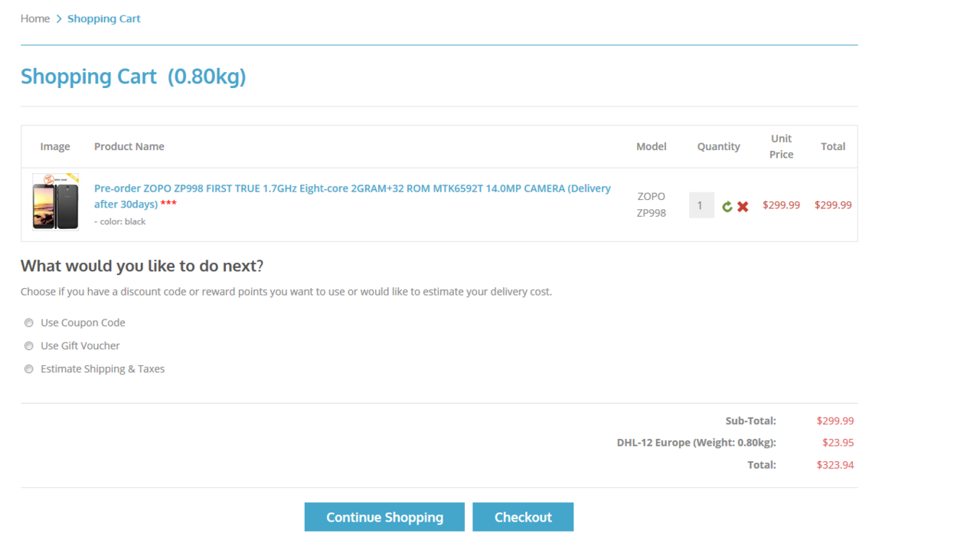Click the Model column header
Screen dimensions: 980x553
click(x=652, y=146)
